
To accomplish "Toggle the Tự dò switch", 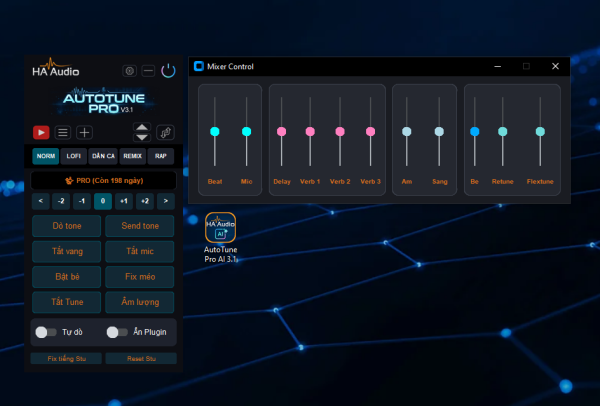I will pos(46,332).
